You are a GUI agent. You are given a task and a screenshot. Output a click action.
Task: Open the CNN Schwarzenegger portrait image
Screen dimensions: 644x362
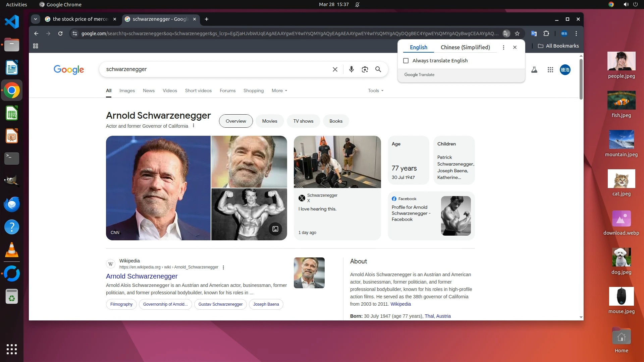point(158,188)
